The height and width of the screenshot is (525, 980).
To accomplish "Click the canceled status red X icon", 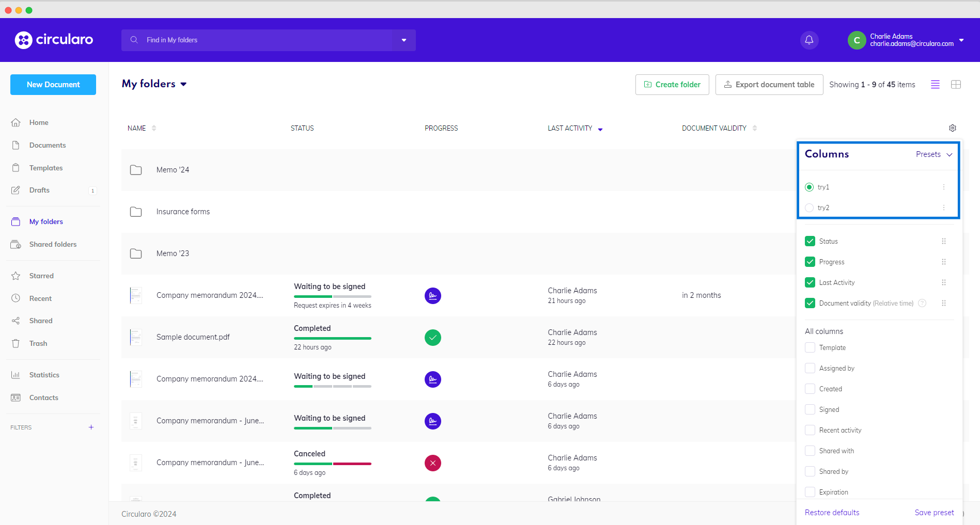I will 432,463.
